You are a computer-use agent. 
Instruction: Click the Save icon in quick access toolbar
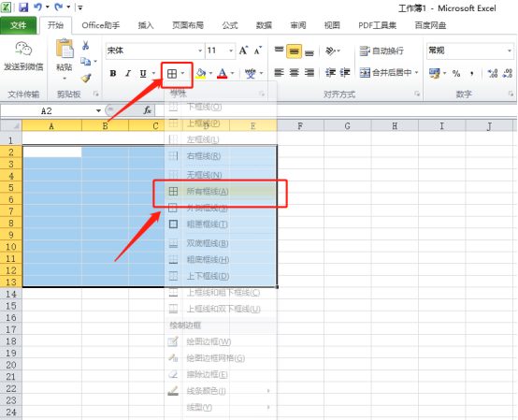(x=23, y=7)
